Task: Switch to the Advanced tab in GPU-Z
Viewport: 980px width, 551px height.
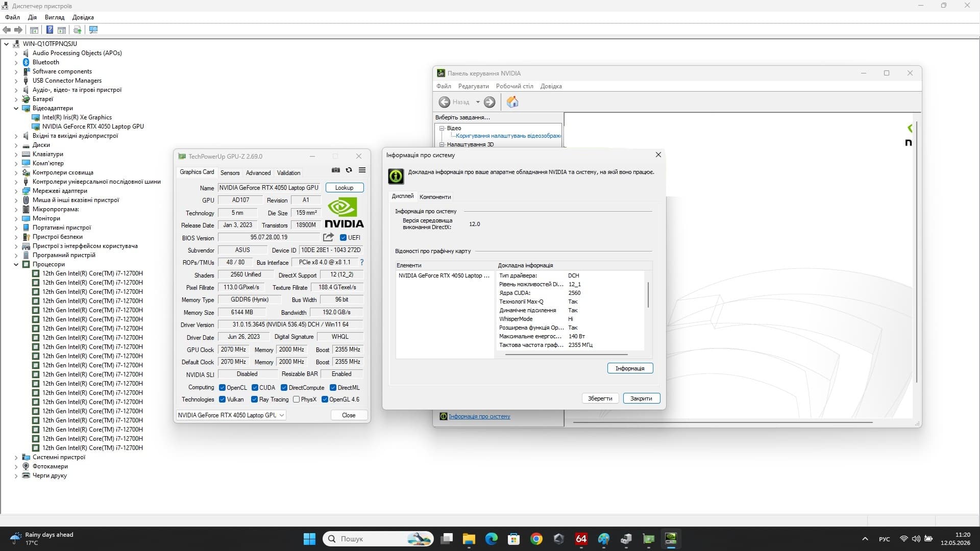Action: coord(258,173)
